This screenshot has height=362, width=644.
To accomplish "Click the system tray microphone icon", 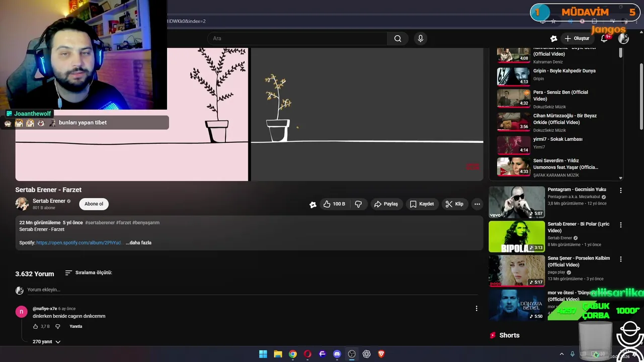I will (x=572, y=354).
